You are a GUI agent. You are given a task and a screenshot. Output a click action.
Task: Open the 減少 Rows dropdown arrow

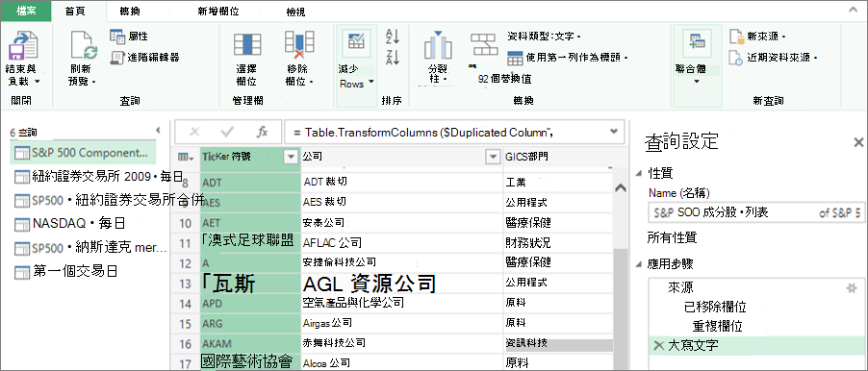(370, 82)
